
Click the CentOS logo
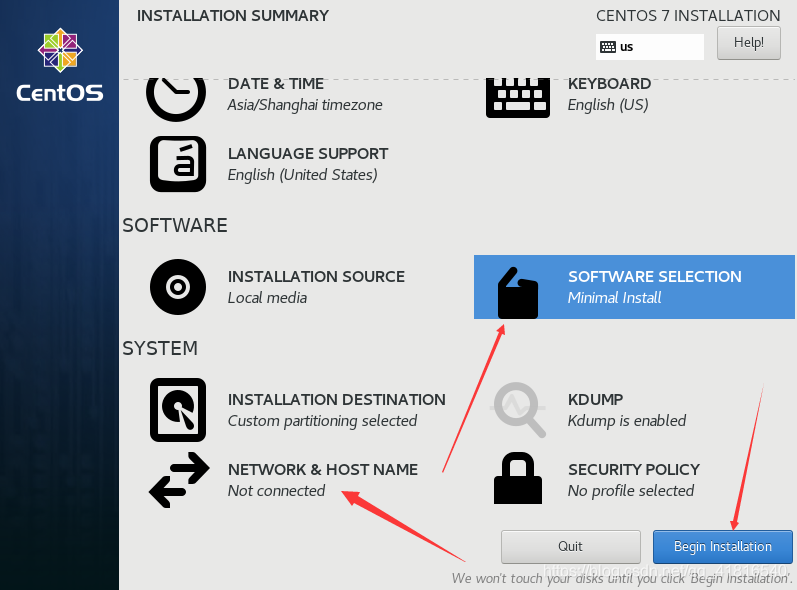(60, 65)
